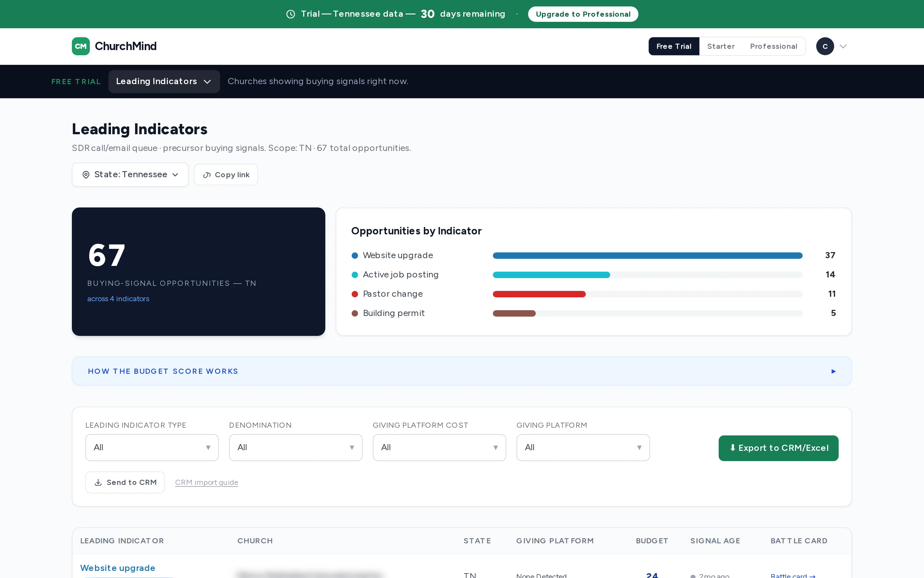Open the CRM import guide link
Viewport: 924px width, 578px height.
[x=207, y=482]
